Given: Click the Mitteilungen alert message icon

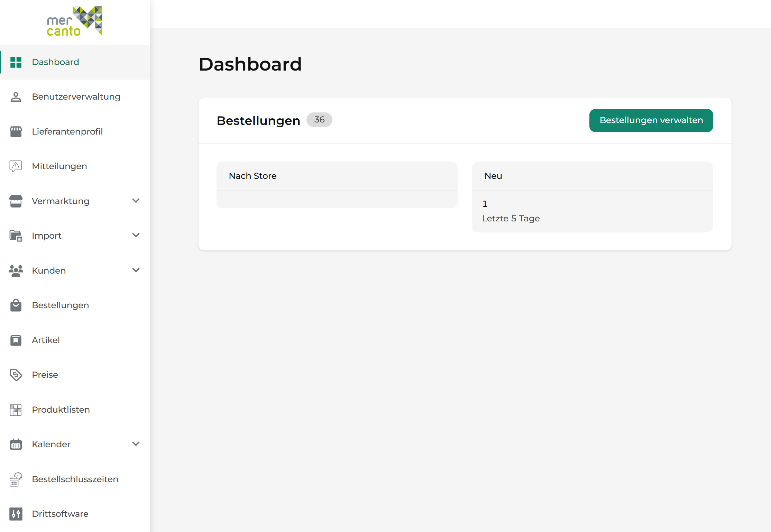Looking at the screenshot, I should click(x=16, y=166).
